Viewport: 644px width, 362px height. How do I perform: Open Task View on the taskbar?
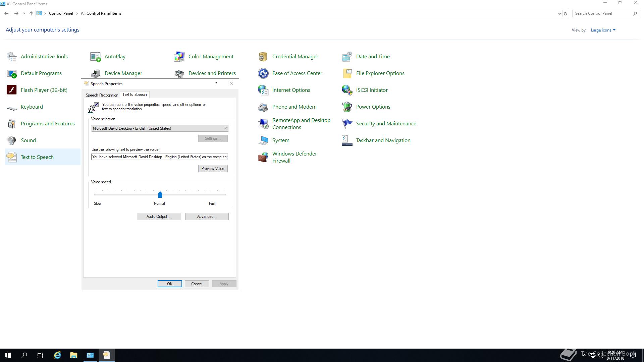click(x=40, y=355)
